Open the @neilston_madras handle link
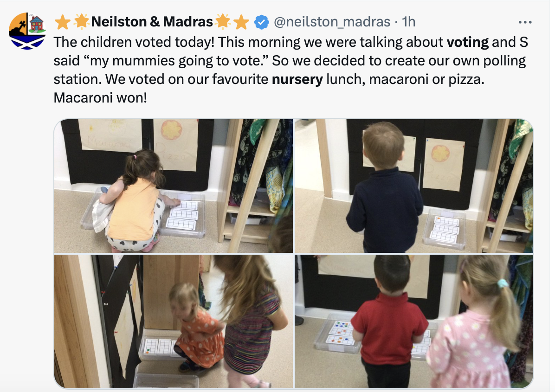 332,22
